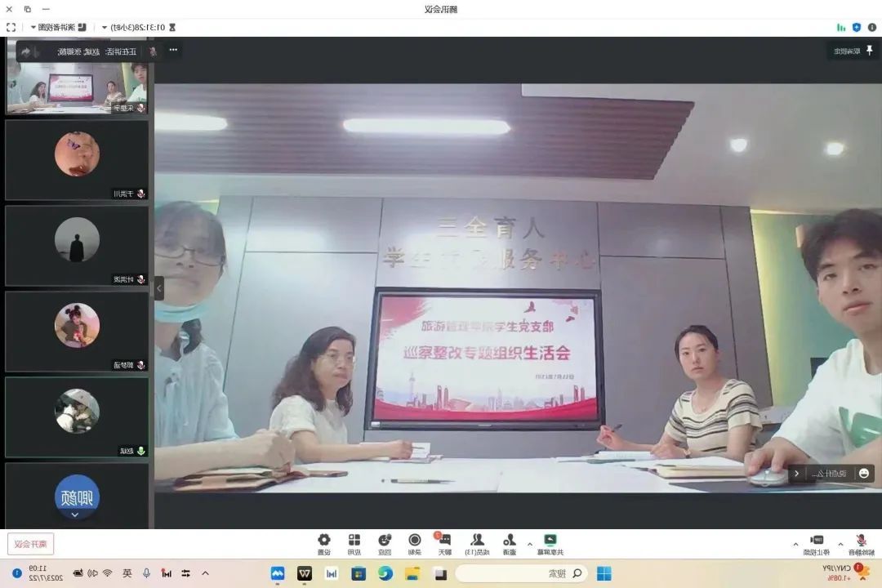Expand the arrow beside 停止视频

coord(796,543)
